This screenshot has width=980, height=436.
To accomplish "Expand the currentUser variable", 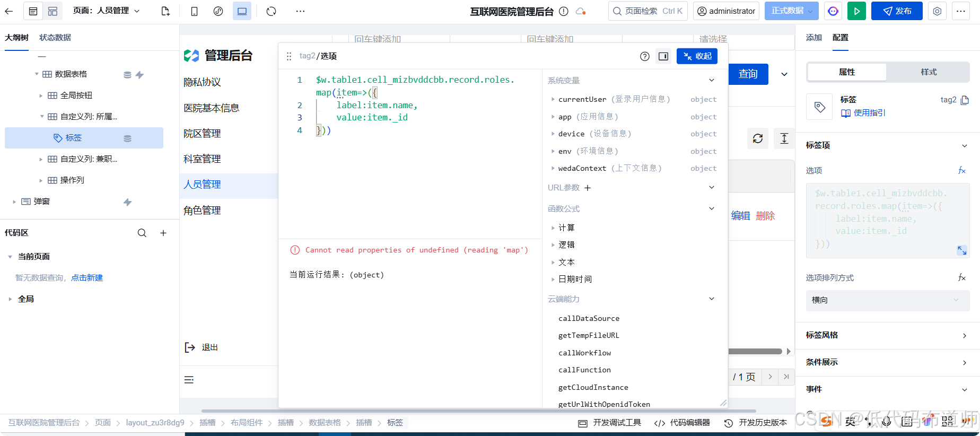I will (553, 99).
